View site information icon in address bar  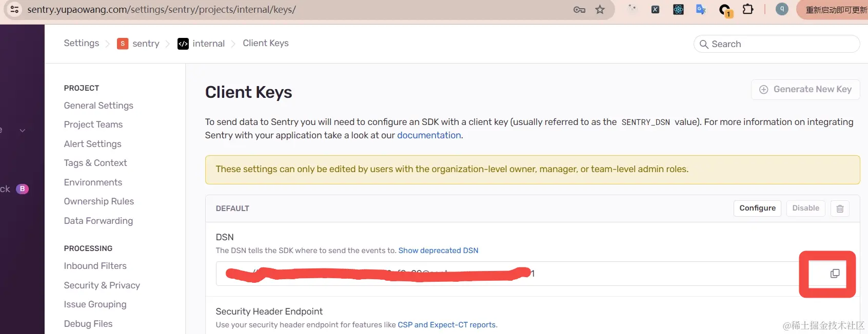coord(14,10)
